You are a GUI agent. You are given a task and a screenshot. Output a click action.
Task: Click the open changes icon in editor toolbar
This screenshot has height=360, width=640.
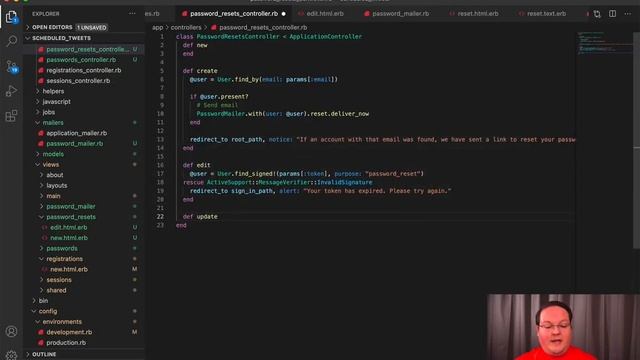597,14
